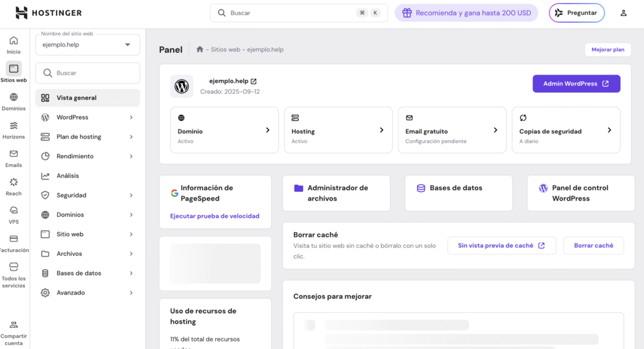Open the Hosting Activo card
The image size is (644, 349).
(338, 130)
